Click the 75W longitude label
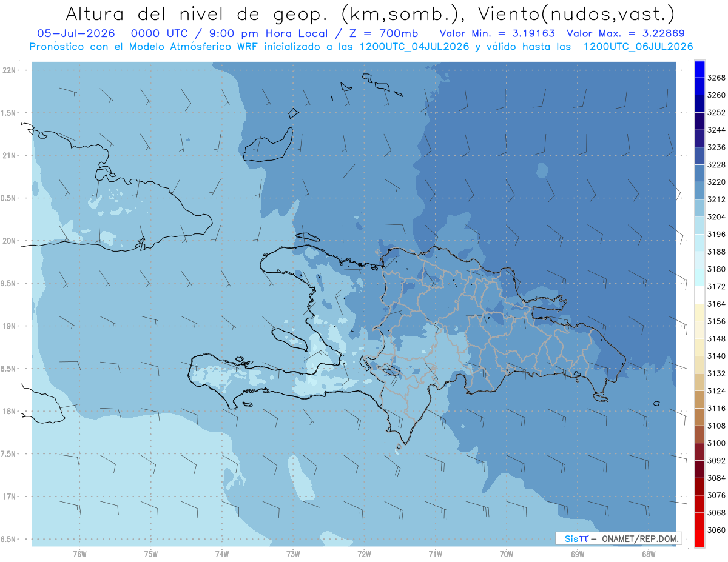728x562 pixels. pyautogui.click(x=150, y=554)
